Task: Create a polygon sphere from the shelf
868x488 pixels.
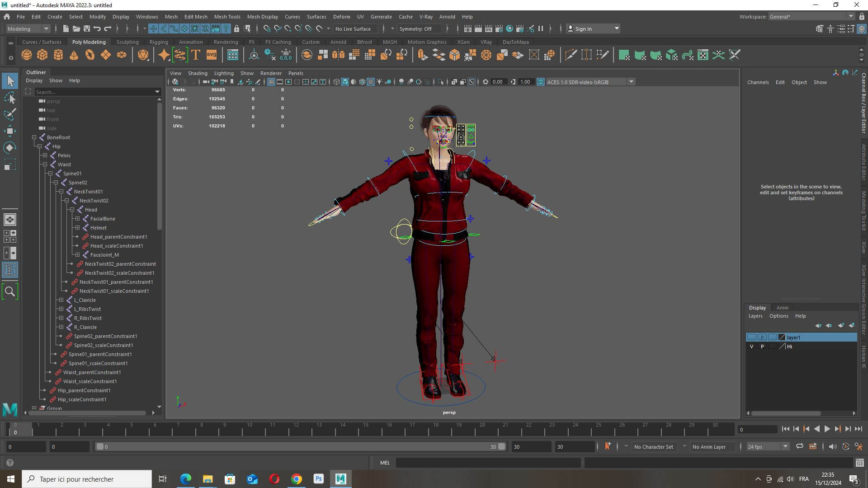Action: tap(27, 55)
